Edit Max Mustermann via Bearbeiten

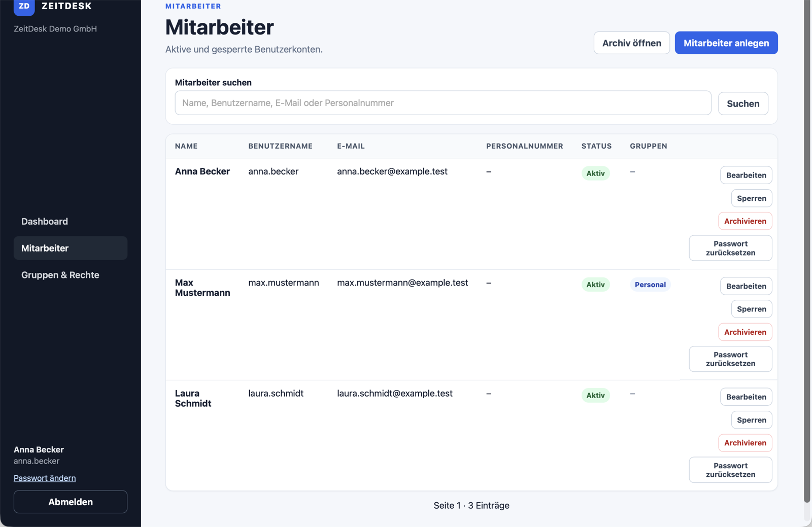(x=746, y=286)
